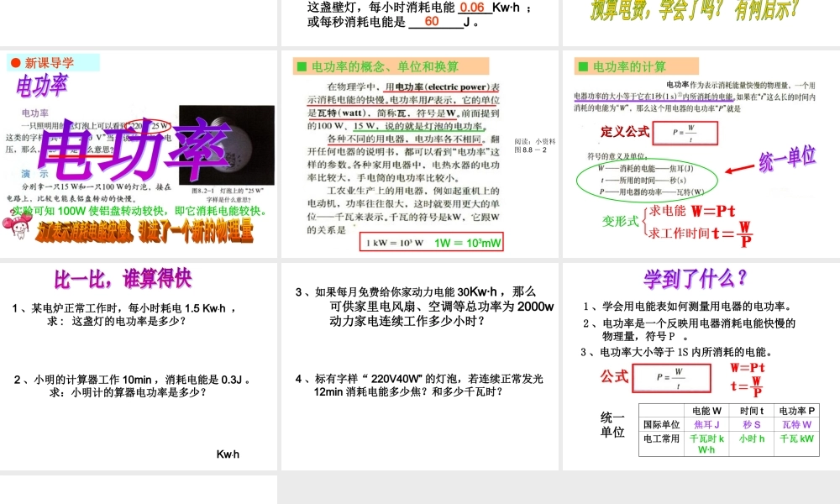Select the green 变形式 label
Screen dimensions: 840x504
click(x=620, y=221)
